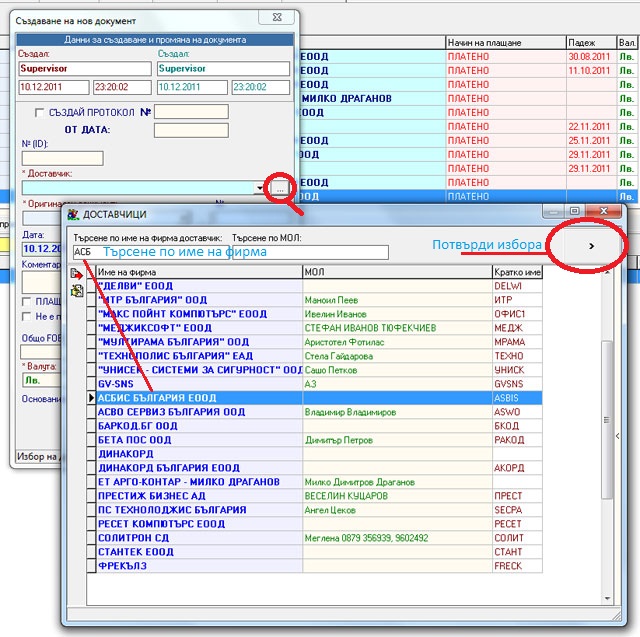
Task: Click the 'Начин на плащане' column header
Action: point(505,42)
